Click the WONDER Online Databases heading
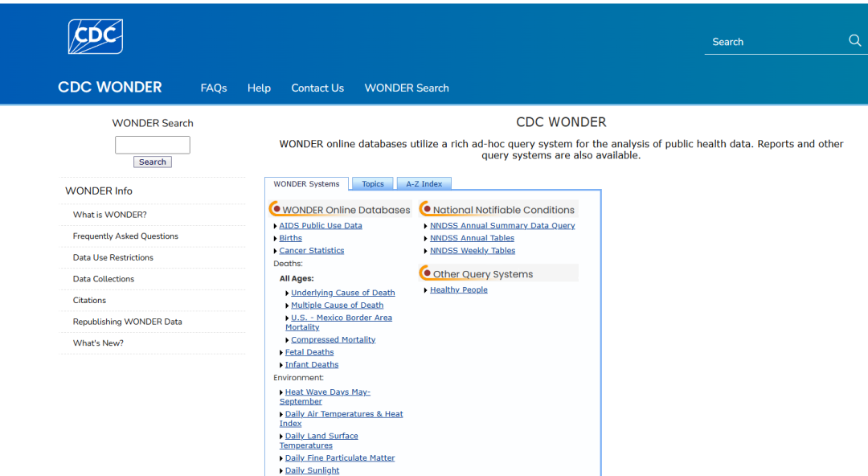The height and width of the screenshot is (476, 868). pyautogui.click(x=346, y=210)
